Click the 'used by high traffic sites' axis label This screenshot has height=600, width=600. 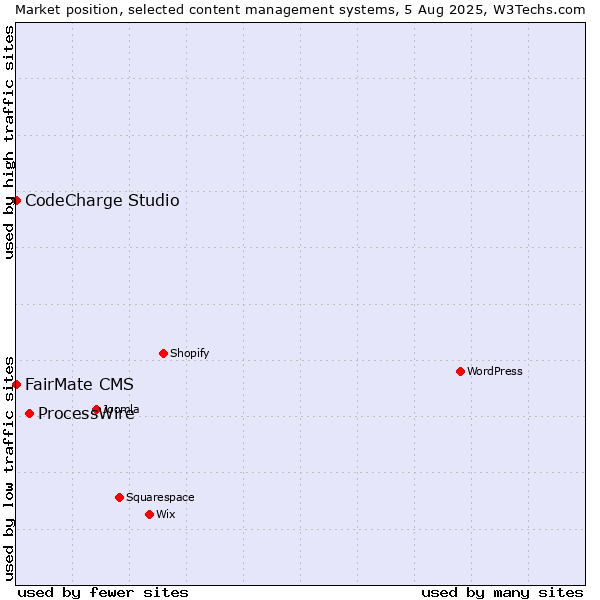click(x=8, y=142)
